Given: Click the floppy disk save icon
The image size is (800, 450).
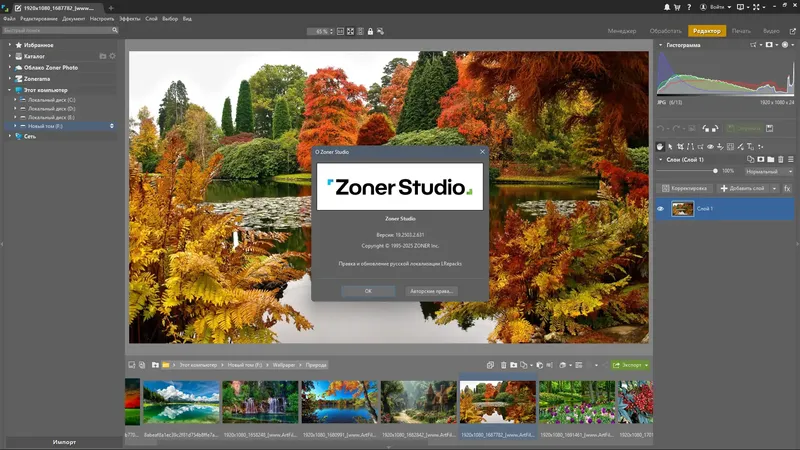Looking at the screenshot, I should click(769, 129).
